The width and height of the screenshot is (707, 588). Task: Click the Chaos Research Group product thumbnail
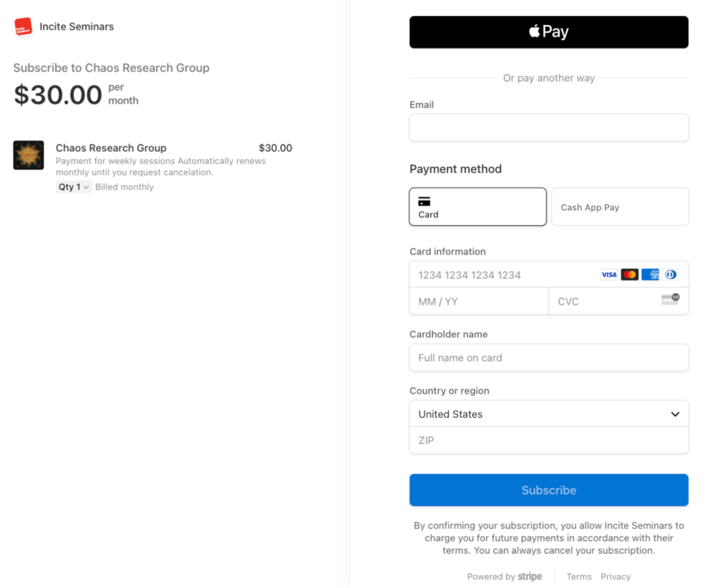pyautogui.click(x=28, y=155)
